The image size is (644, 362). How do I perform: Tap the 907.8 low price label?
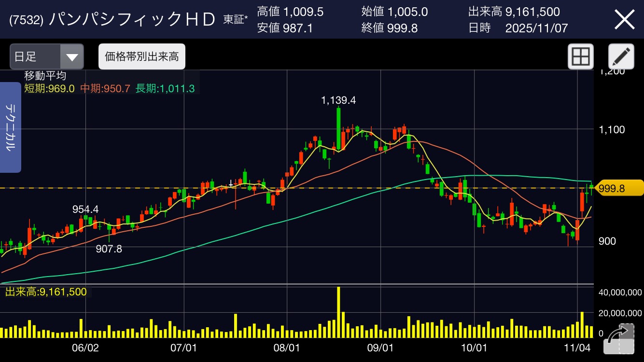point(109,249)
